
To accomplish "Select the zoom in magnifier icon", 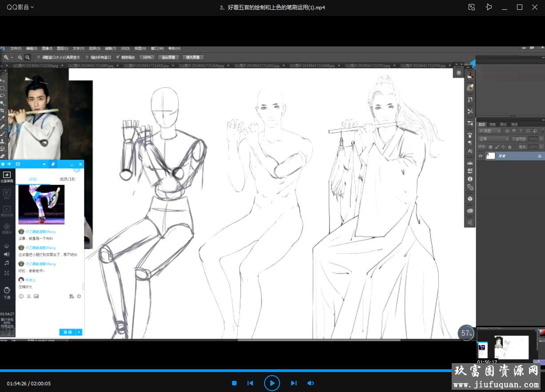I will [20, 57].
